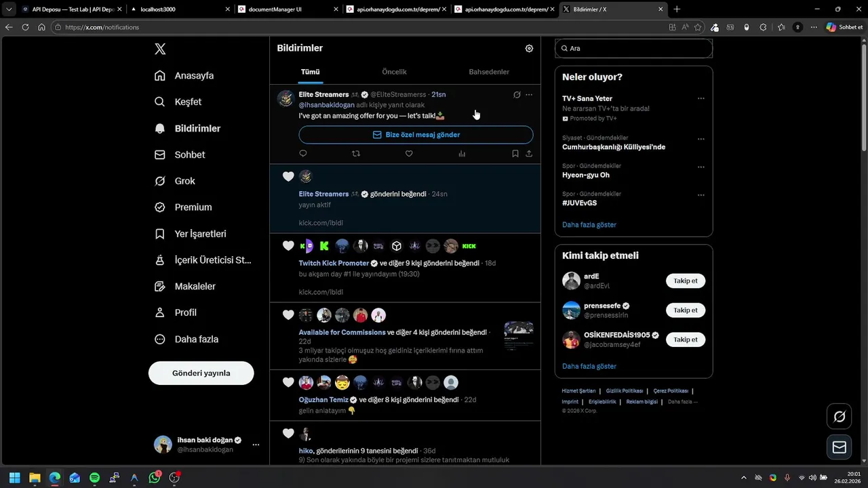Open more options for Cumhurbaşkanlığı Külliyesi'nde trend
Screen dimensions: 868x488
[701, 139]
